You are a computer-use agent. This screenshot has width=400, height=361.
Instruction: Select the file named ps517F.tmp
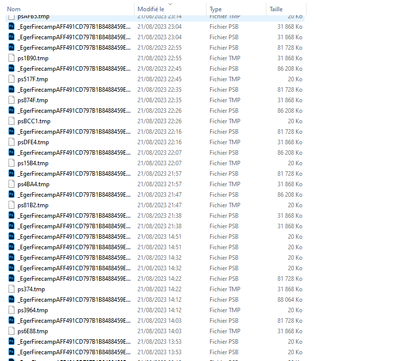click(33, 79)
